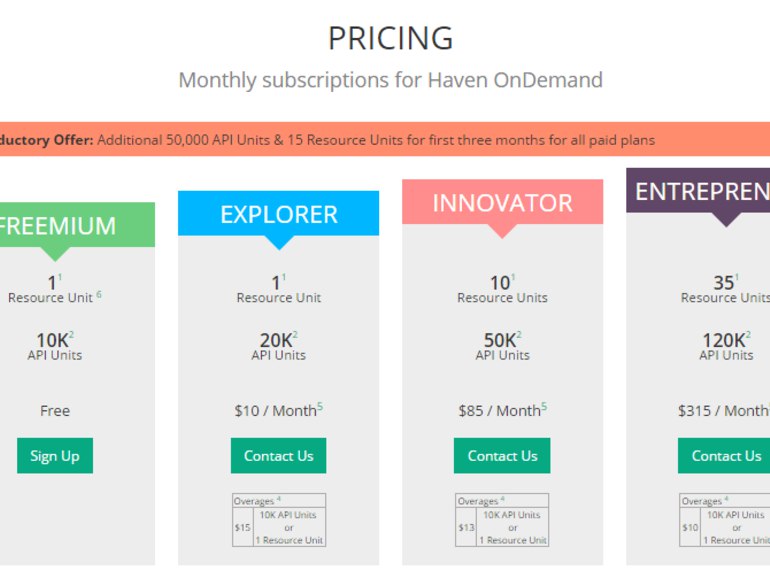
Task: Open footnote 4 on Innovator Overages table
Action: (502, 498)
